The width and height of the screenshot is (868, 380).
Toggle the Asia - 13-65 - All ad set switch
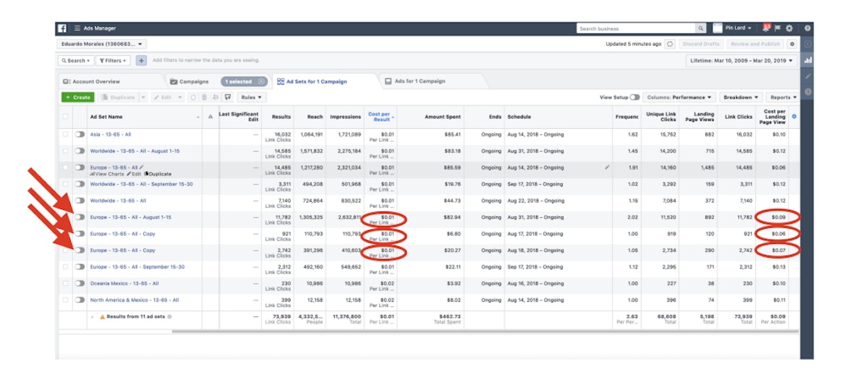click(80, 134)
